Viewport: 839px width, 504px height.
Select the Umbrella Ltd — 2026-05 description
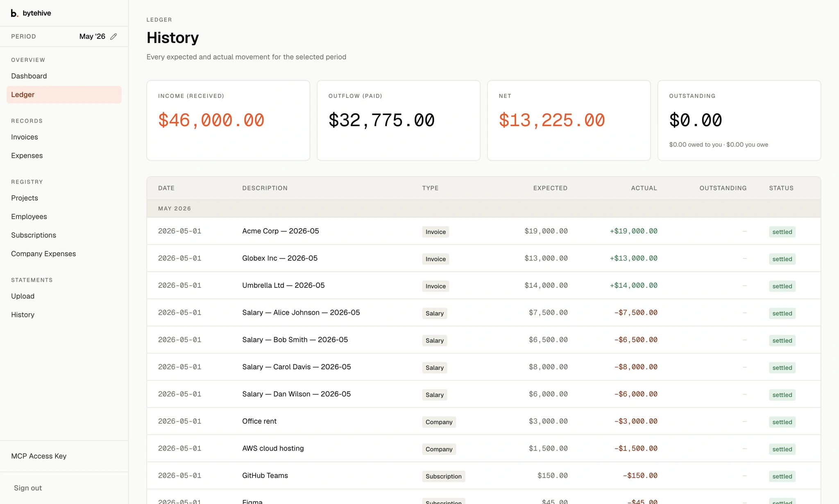point(283,285)
